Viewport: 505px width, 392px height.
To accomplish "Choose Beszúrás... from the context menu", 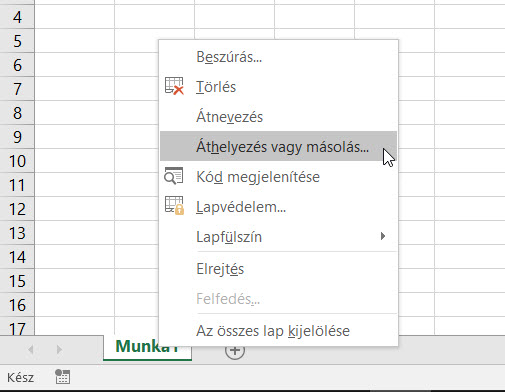I will click(x=278, y=57).
